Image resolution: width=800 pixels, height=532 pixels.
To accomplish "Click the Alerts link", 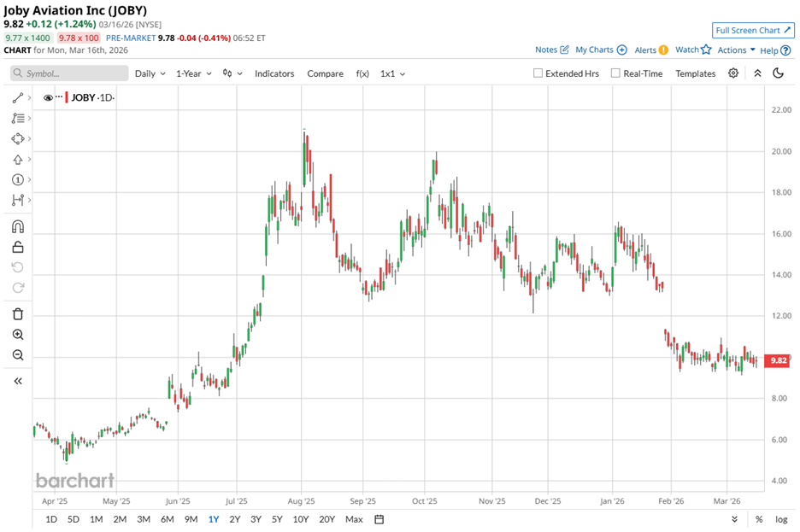I will click(x=645, y=50).
